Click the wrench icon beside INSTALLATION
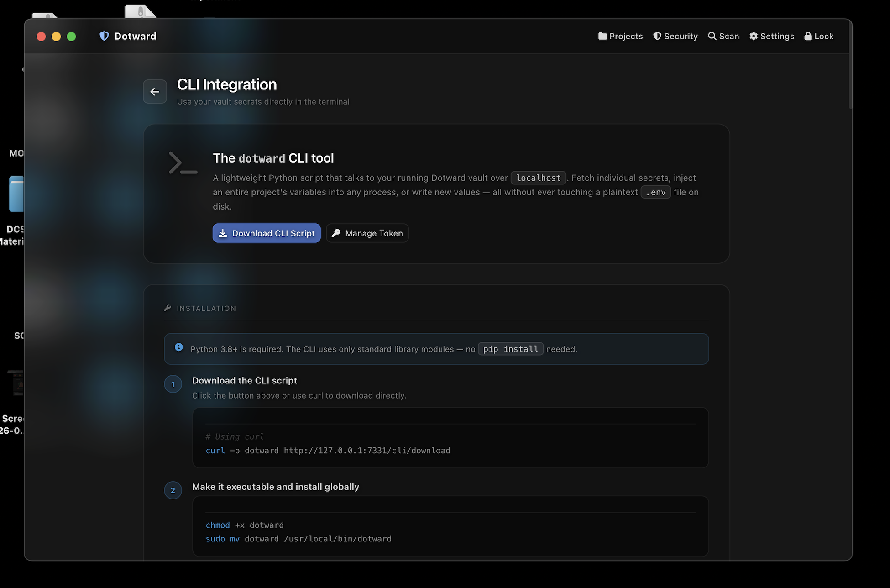Image resolution: width=890 pixels, height=588 pixels. point(168,308)
